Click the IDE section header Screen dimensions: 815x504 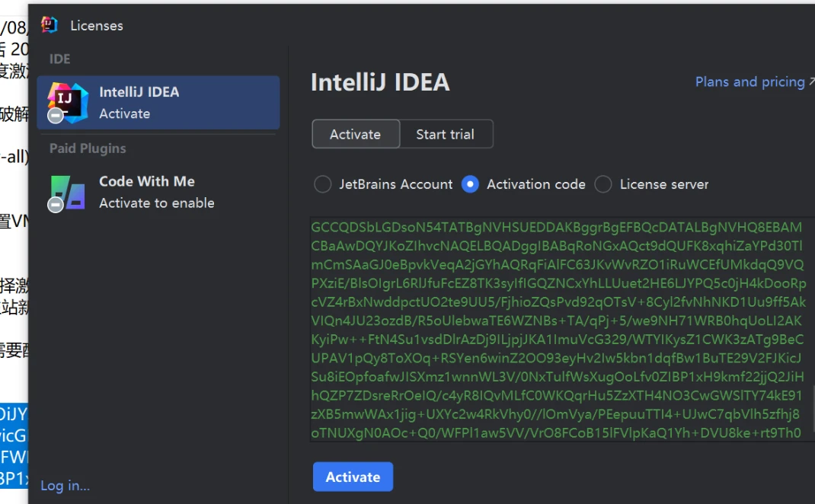59,59
